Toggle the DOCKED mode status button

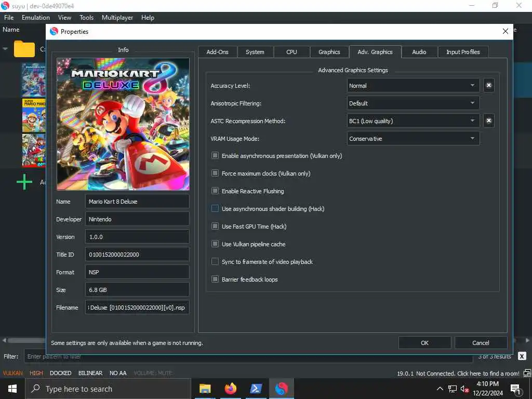point(60,373)
